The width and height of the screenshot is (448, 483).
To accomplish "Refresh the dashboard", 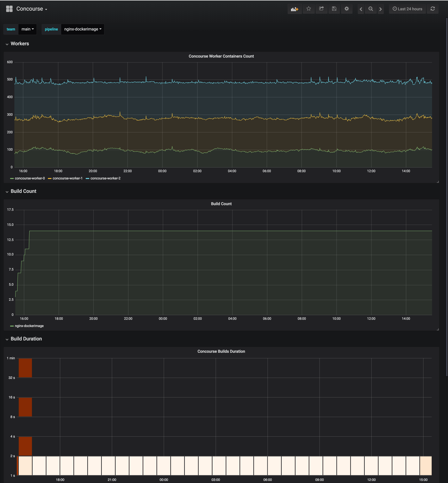I will 432,9.
